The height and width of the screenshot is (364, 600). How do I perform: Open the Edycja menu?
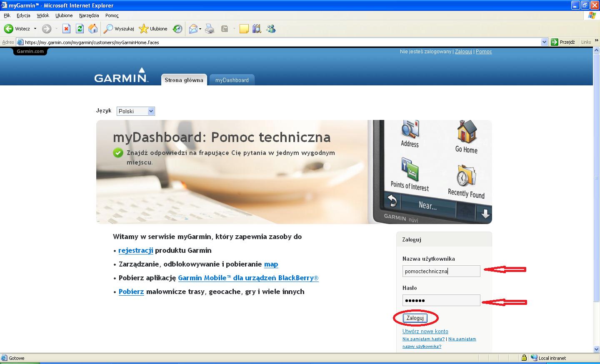[x=23, y=15]
